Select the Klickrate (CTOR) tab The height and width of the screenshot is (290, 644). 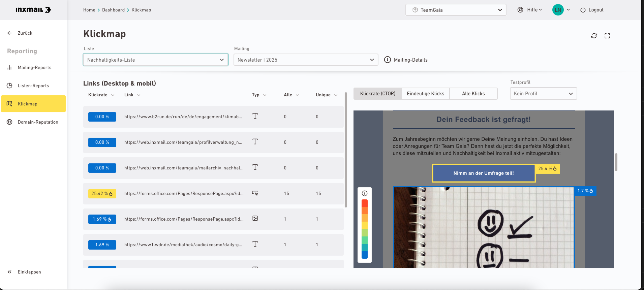pyautogui.click(x=378, y=94)
